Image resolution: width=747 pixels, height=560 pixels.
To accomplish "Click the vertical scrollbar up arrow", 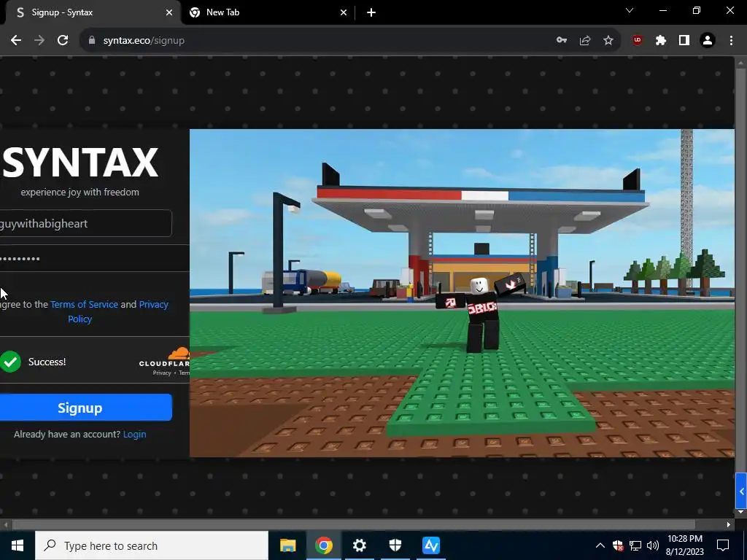I will (740, 63).
